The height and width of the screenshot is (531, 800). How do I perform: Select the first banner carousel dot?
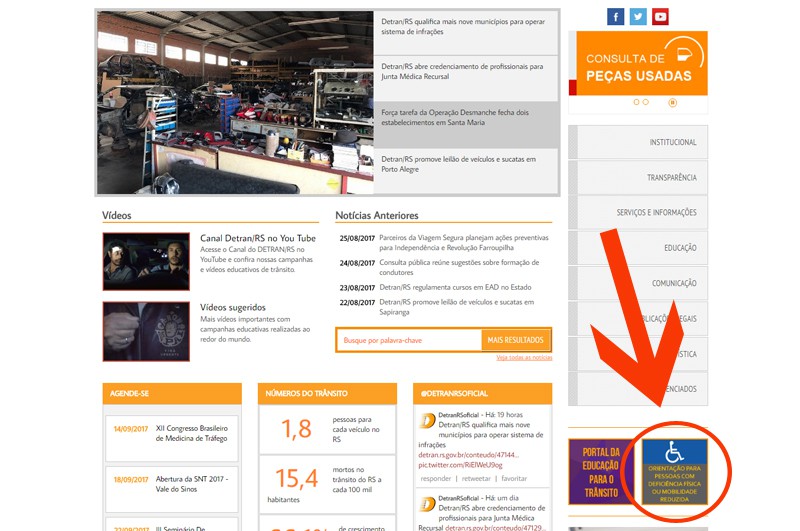click(636, 102)
